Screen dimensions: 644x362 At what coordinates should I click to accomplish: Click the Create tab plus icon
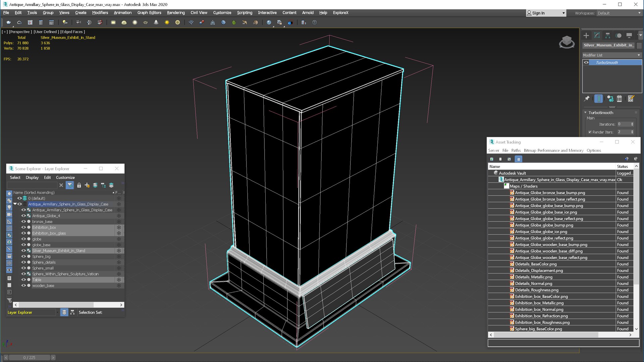586,36
